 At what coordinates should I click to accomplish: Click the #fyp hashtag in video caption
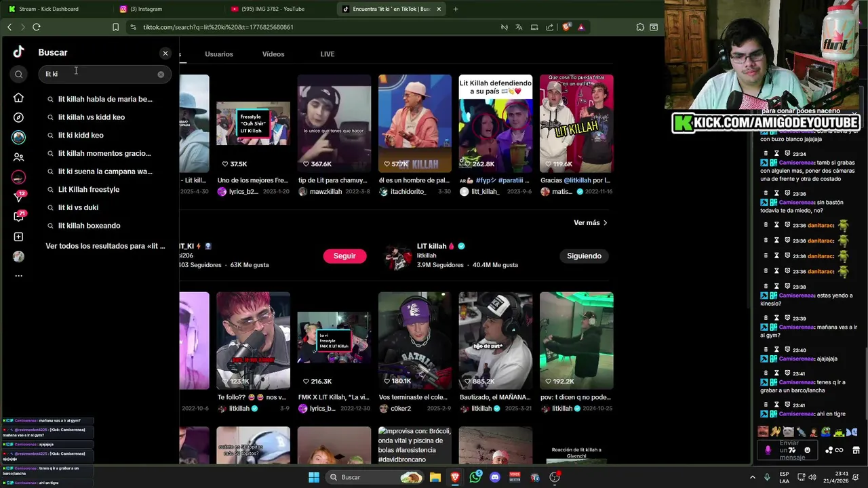point(486,180)
